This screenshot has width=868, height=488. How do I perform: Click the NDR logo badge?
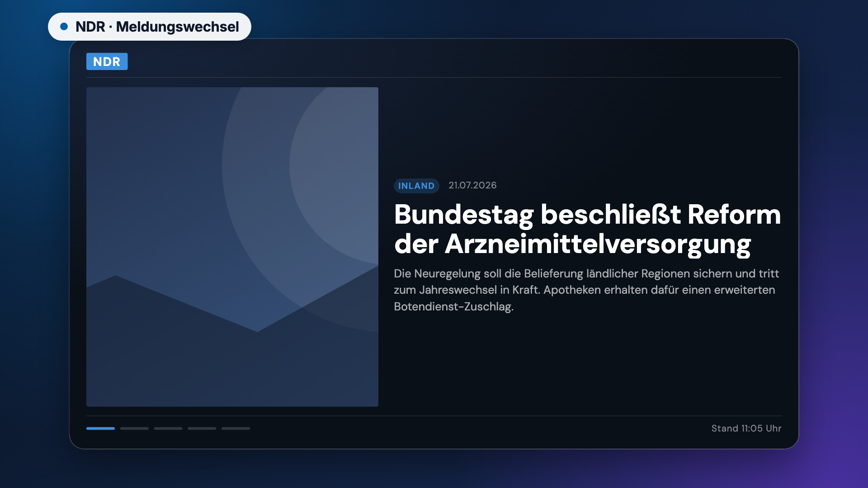[107, 61]
